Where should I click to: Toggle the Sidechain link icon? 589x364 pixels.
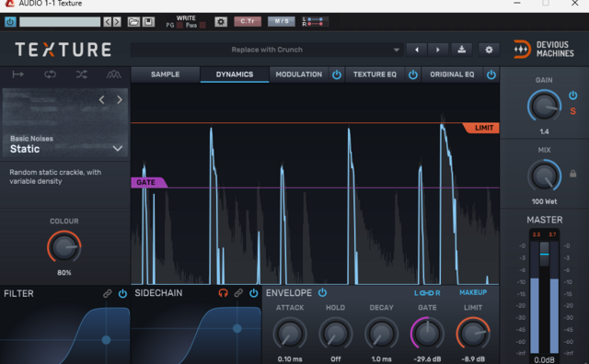click(x=238, y=293)
